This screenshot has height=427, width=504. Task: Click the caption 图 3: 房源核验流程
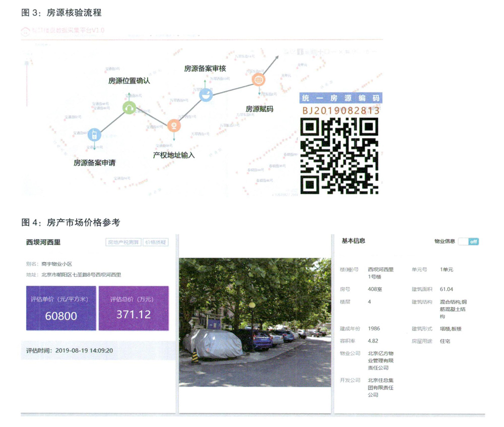pyautogui.click(x=61, y=13)
